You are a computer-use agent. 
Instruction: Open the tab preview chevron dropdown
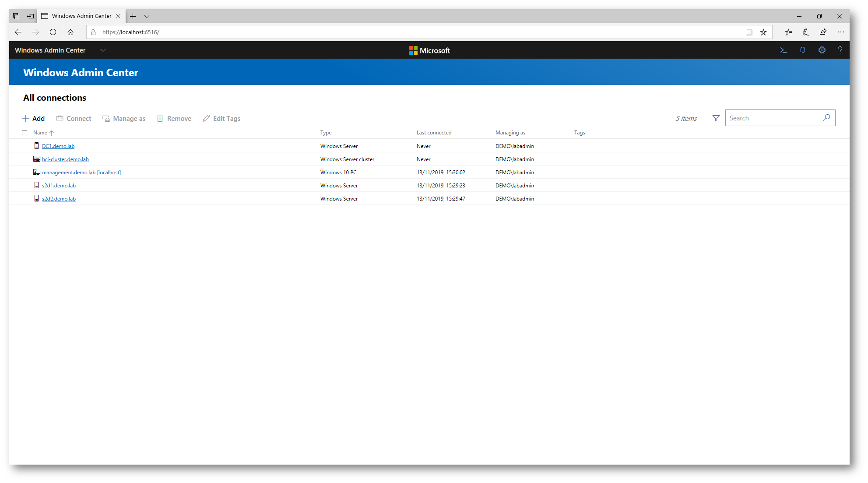coord(147,16)
